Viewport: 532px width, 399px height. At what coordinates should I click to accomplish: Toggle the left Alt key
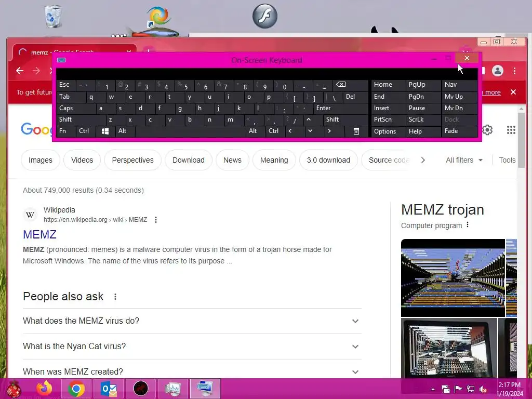[125, 131]
